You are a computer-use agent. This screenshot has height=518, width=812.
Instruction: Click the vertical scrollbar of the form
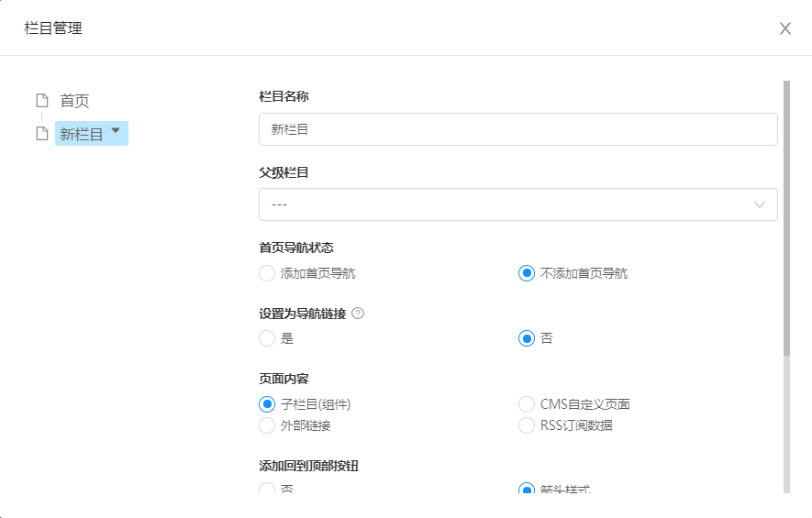(786, 218)
